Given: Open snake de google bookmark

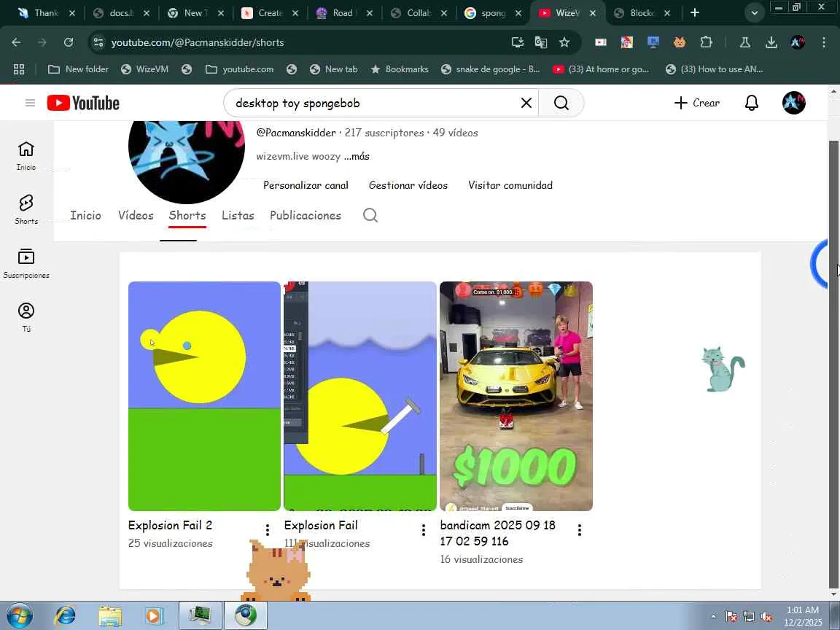Looking at the screenshot, I should tap(491, 69).
